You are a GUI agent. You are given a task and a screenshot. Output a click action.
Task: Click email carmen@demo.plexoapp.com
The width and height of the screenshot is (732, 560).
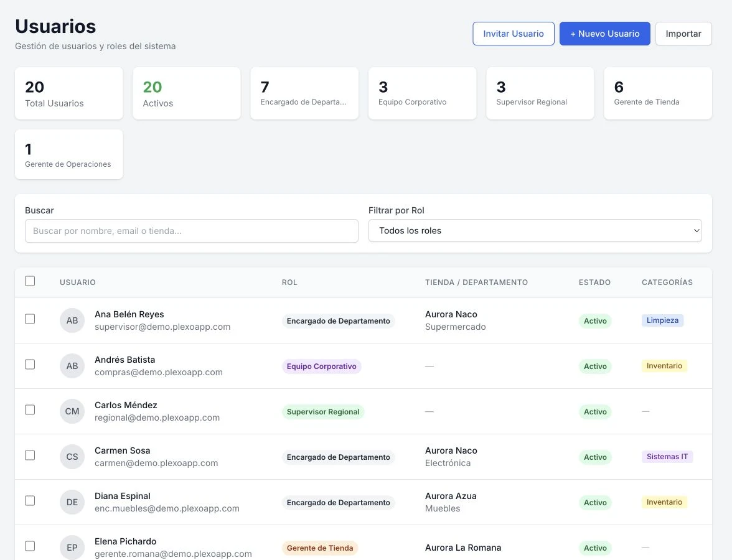(x=156, y=463)
